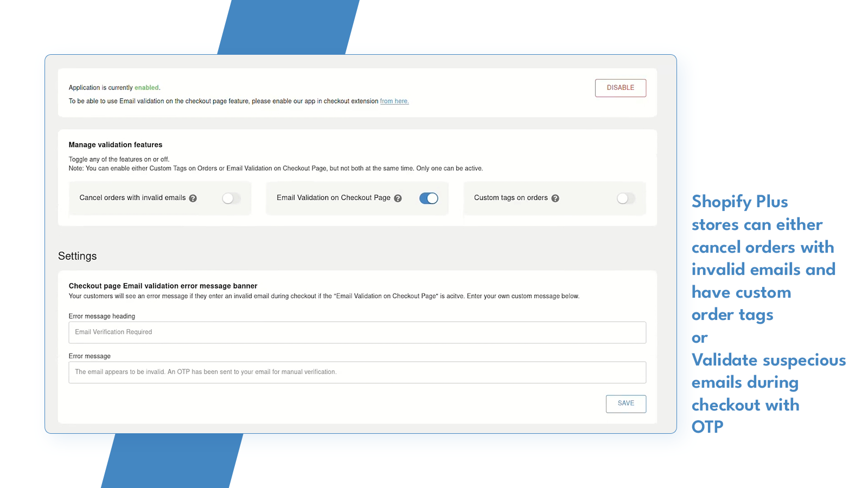Click the 'Toggle any of the features on or off' text
Image resolution: width=868 pixels, height=488 pixels.
[x=119, y=159]
